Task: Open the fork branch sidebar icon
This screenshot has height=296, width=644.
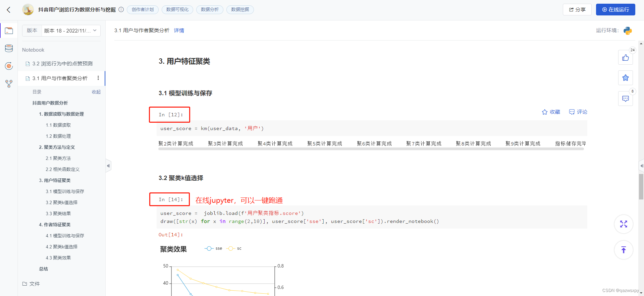Action: [9, 83]
